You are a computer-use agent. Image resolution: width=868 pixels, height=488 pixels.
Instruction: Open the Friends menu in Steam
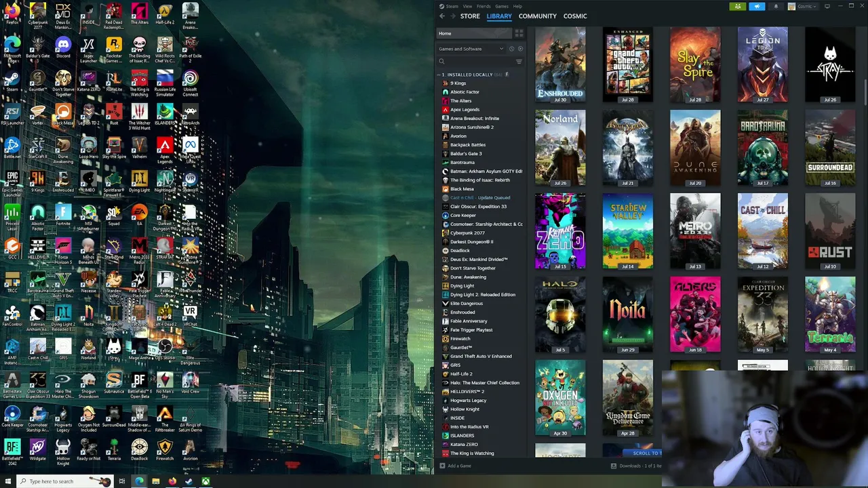(x=484, y=6)
